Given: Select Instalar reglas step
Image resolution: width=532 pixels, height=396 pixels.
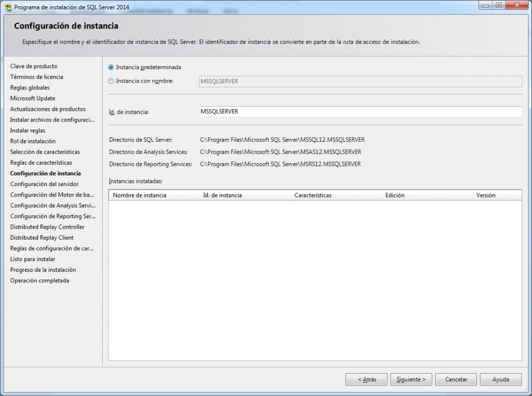Looking at the screenshot, I should click(x=28, y=130).
